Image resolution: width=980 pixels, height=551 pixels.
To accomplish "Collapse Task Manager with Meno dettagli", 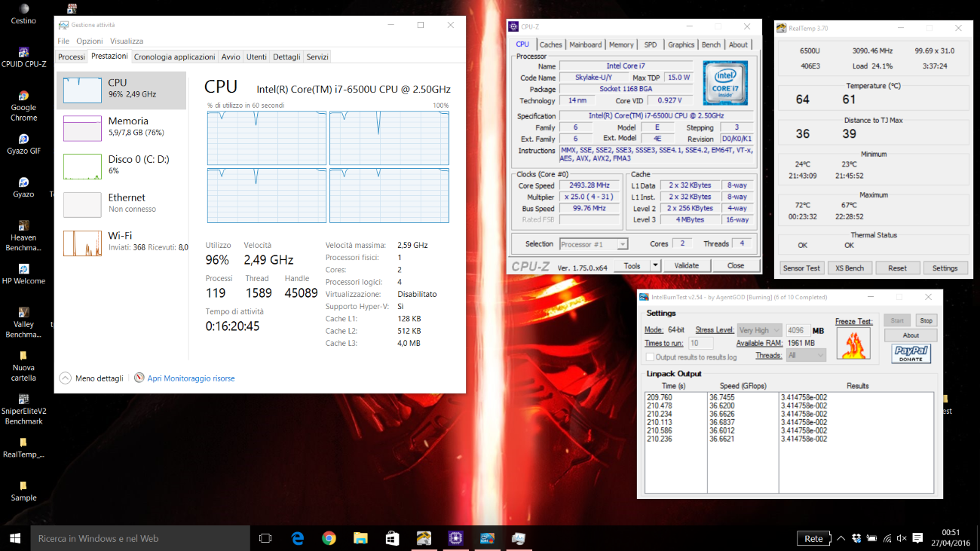I will [x=91, y=378].
